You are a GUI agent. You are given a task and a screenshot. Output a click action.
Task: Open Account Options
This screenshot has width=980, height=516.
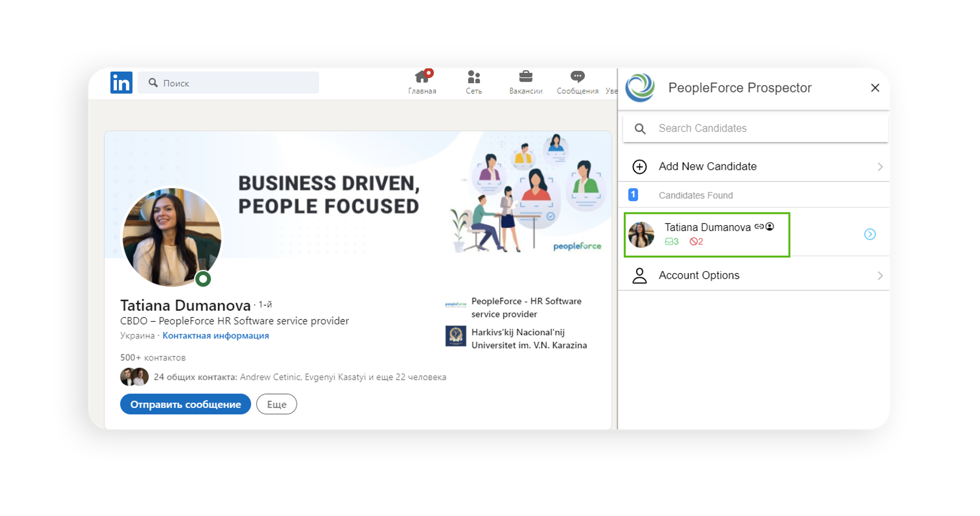click(754, 276)
